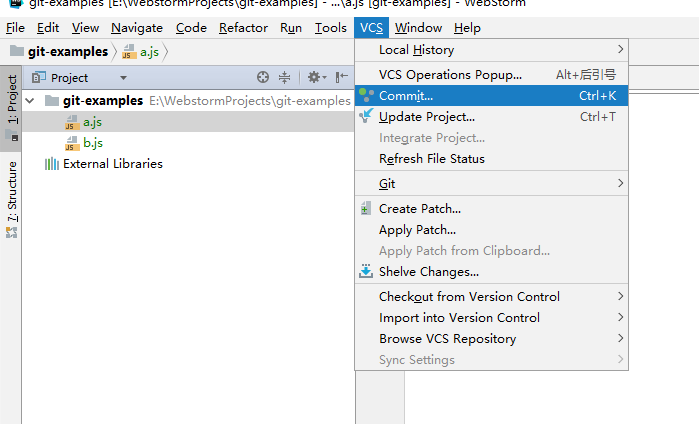Click the Scroll from Source target icon
This screenshot has height=424, width=699.
[x=263, y=77]
